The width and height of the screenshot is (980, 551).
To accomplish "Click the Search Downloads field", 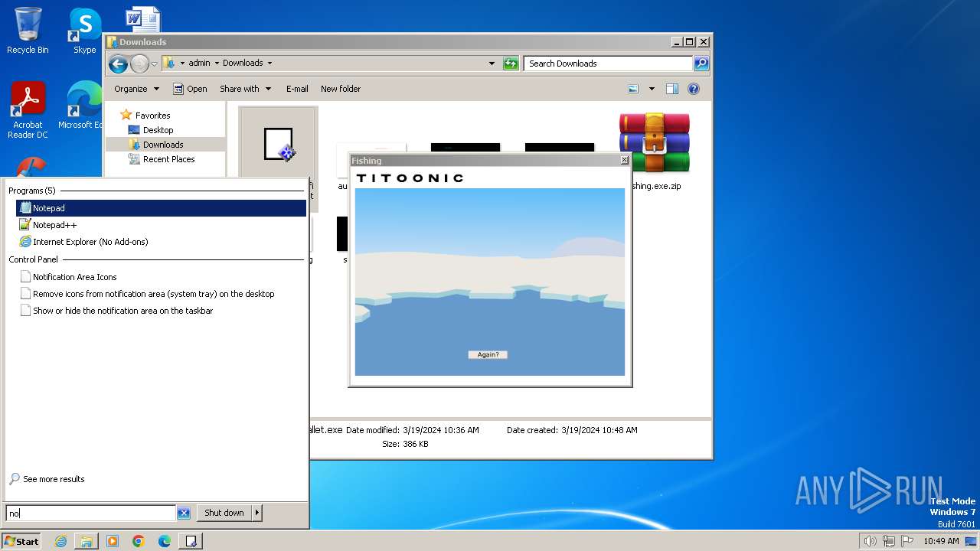I will 609,64.
